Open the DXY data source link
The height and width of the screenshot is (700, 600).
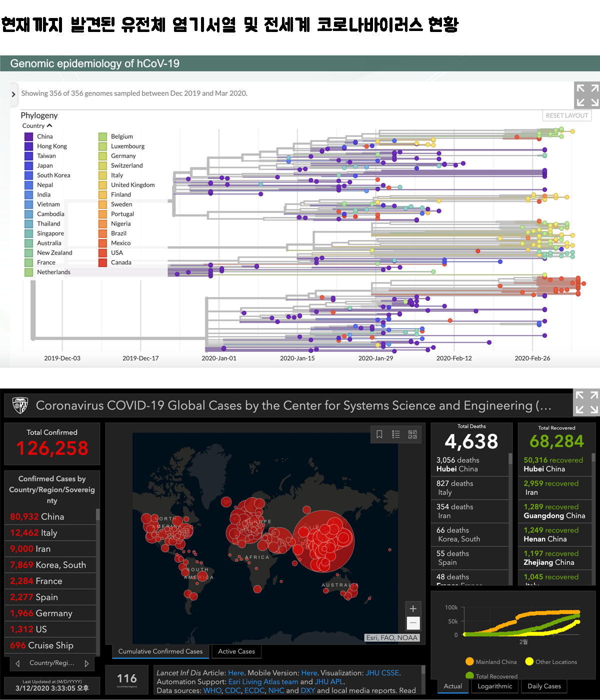[x=307, y=690]
